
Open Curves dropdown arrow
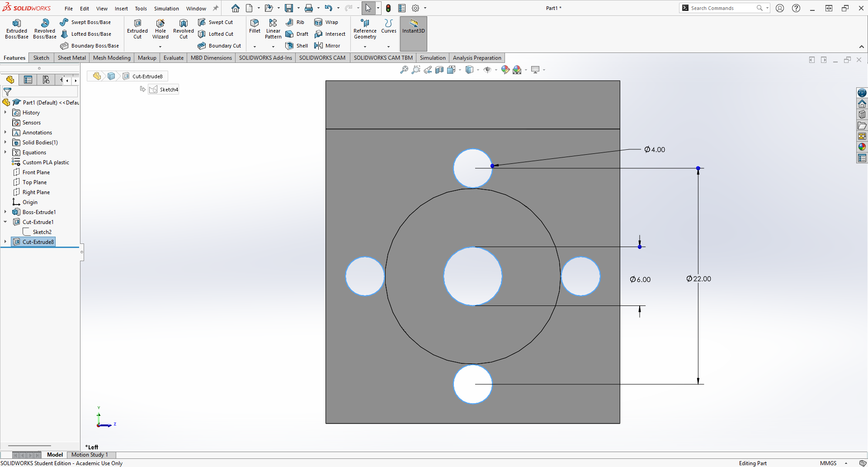[x=388, y=47]
